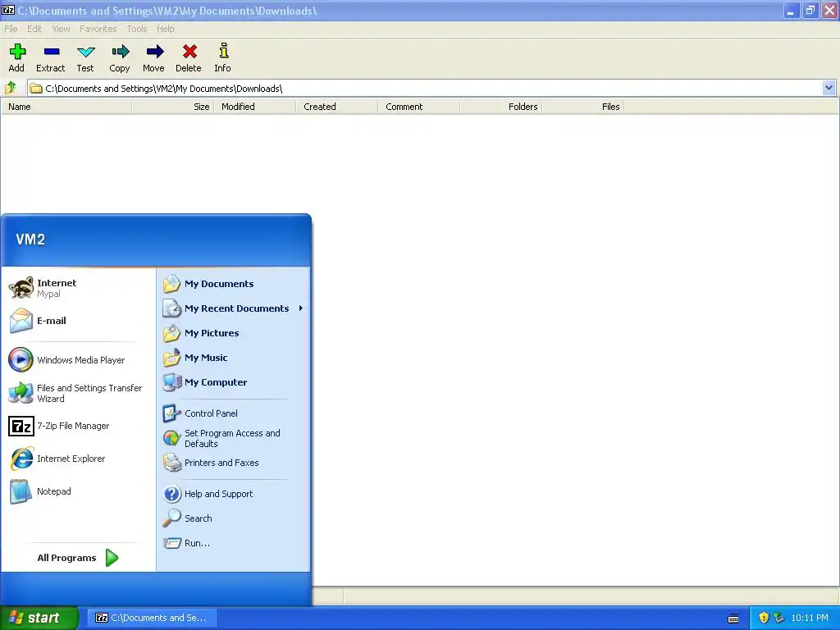Open the Favorites menu
The width and height of the screenshot is (840, 630).
coord(98,29)
